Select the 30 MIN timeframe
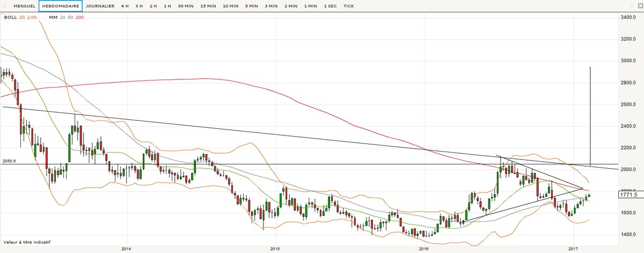The image size is (644, 253). point(186,6)
